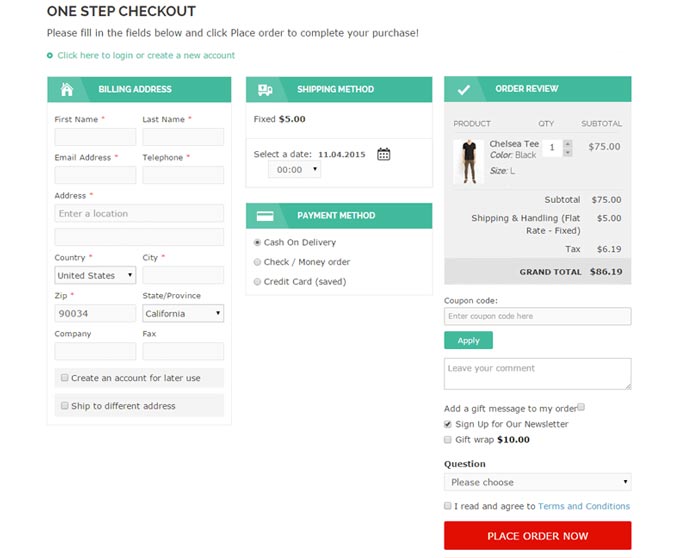680x558 pixels.
Task: Click the home icon in Billing Address header
Action: pos(67,89)
